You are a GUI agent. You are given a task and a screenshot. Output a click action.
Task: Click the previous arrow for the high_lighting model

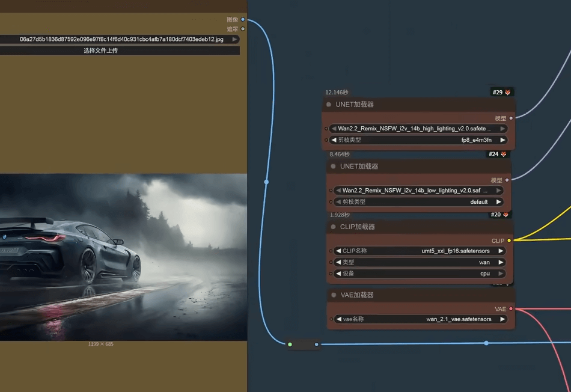tap(334, 128)
